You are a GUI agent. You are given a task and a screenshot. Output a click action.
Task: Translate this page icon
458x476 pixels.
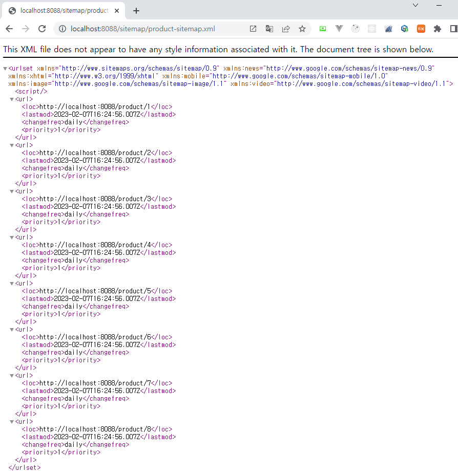[269, 29]
